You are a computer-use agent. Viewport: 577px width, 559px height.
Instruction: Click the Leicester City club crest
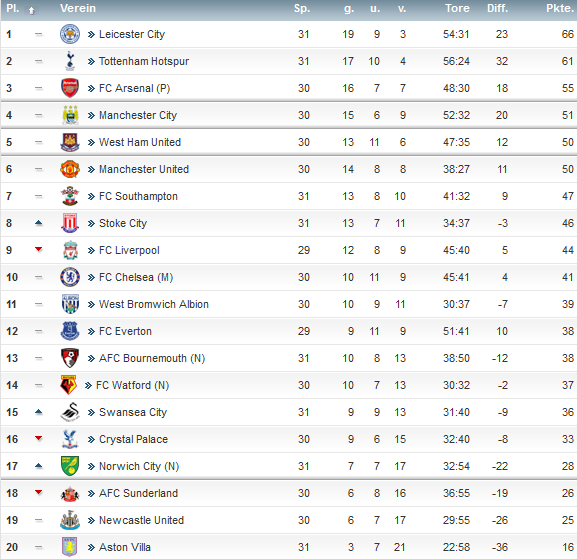(x=70, y=34)
